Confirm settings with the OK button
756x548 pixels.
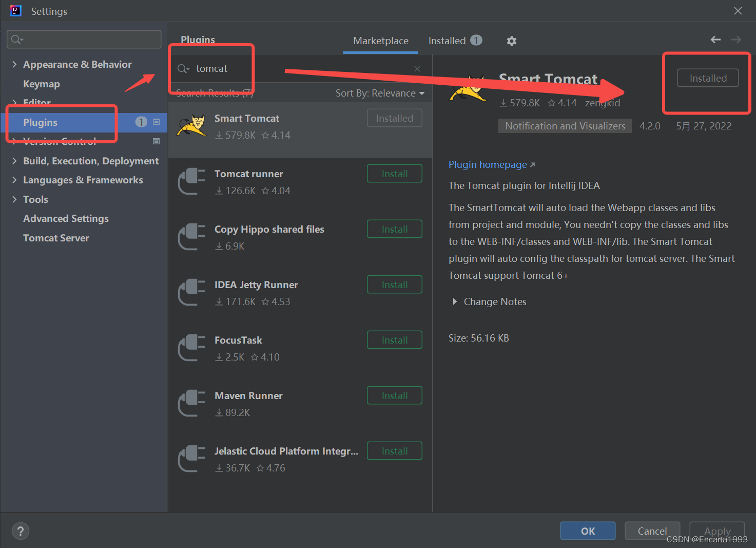[x=588, y=531]
